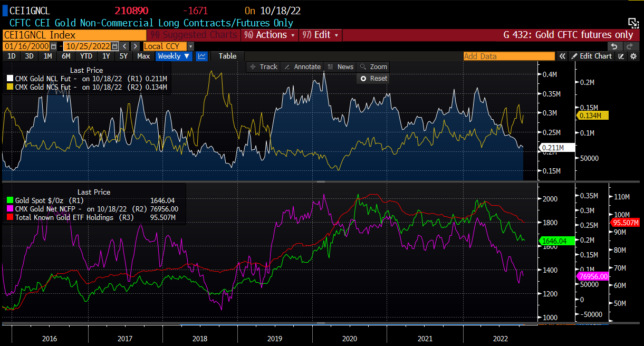Viewport: 644px width, 346px height.
Task: Click the annotation pencil-square icon beside Edit Chart
Action: point(621,56)
